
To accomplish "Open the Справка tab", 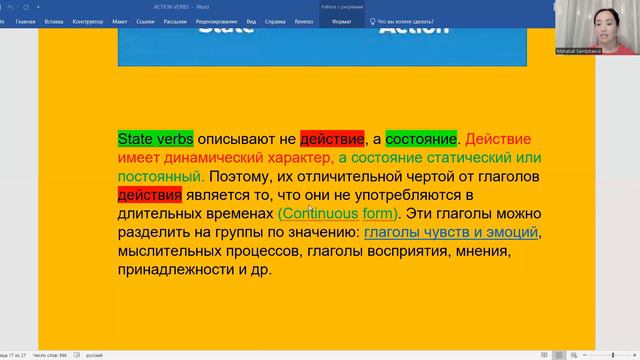I will (x=275, y=22).
